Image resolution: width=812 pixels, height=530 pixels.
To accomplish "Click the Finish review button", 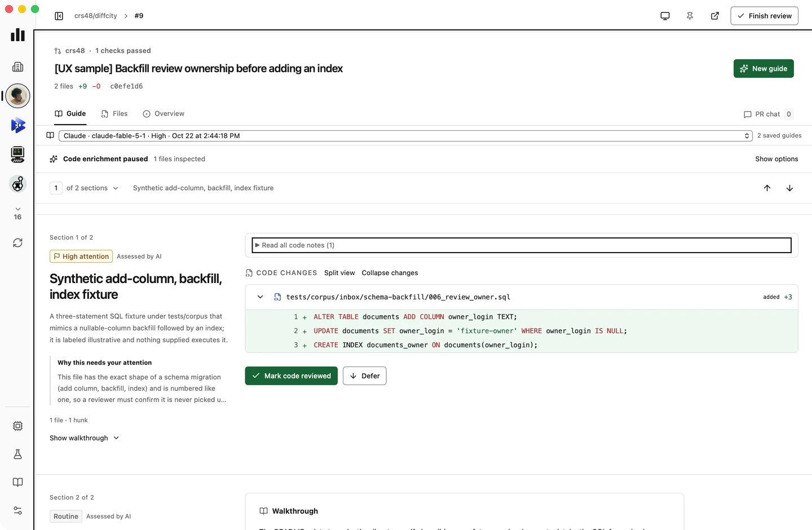I will point(764,16).
